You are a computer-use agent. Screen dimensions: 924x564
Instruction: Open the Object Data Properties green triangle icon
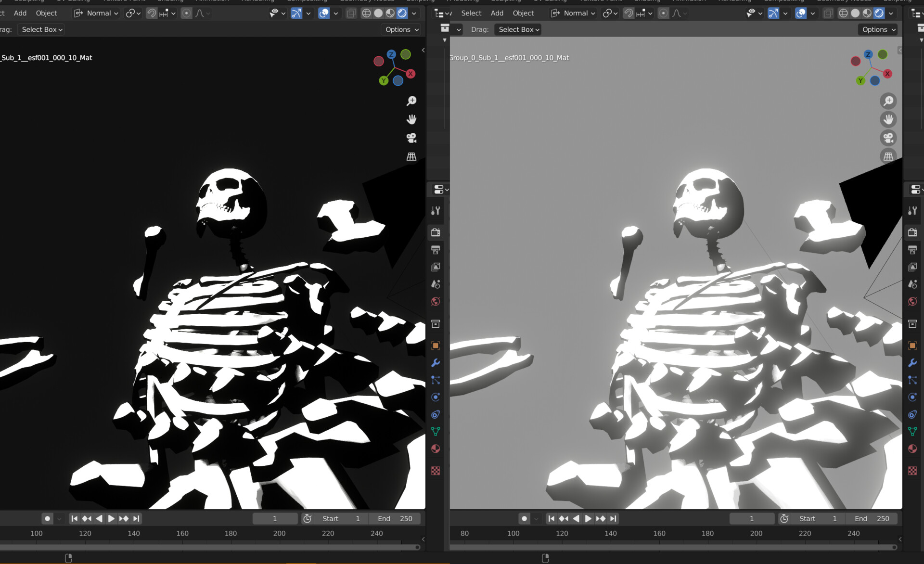[x=436, y=431]
